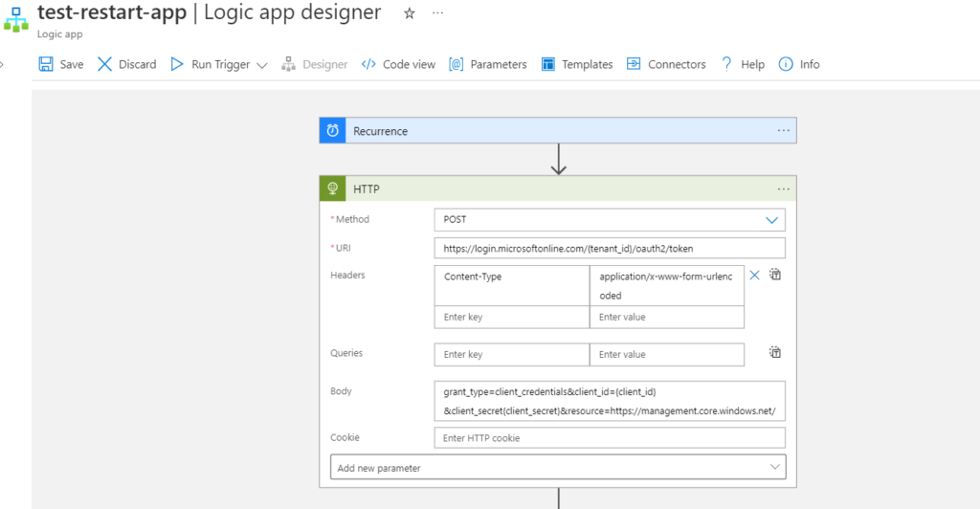This screenshot has height=509, width=980.
Task: Click the test-restart-app title text
Action: click(x=112, y=11)
